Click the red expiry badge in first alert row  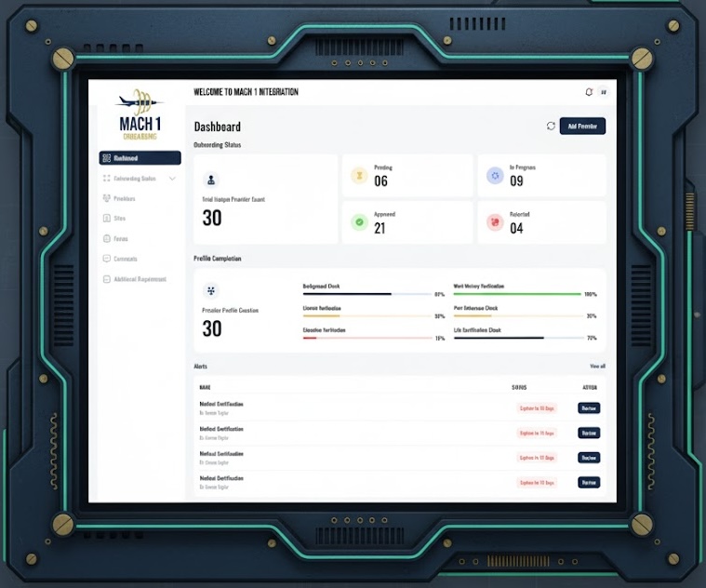[537, 408]
